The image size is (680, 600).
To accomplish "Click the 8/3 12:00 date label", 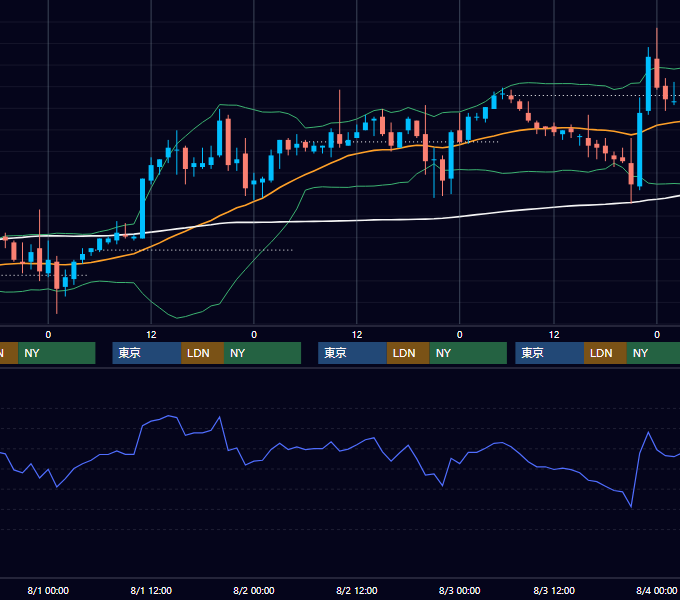I will click(554, 590).
